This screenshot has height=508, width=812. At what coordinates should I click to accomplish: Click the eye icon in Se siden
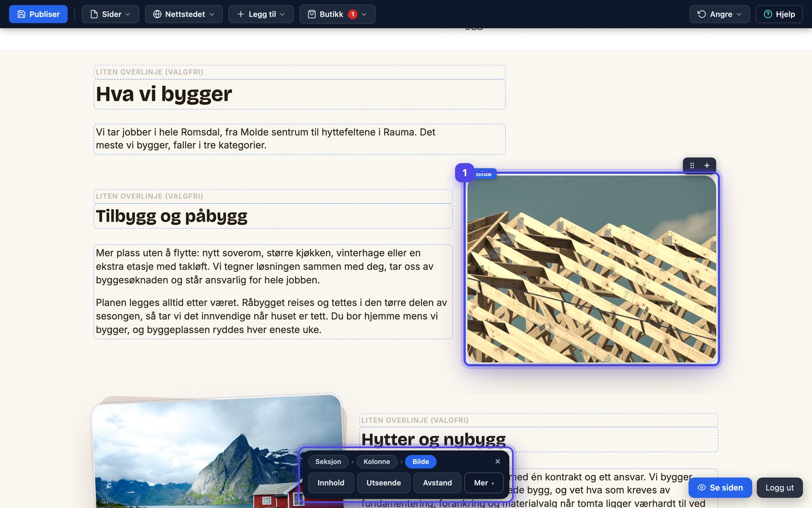pyautogui.click(x=702, y=488)
